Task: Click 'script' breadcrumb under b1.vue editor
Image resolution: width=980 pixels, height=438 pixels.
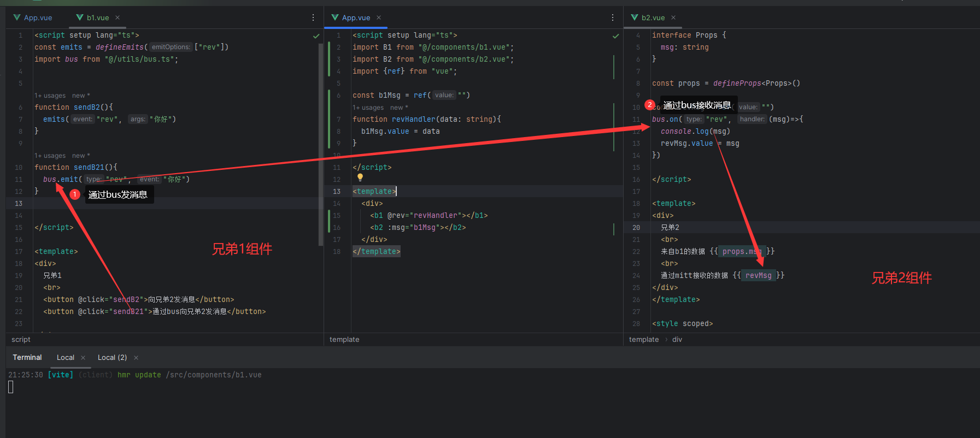Action: [21, 340]
